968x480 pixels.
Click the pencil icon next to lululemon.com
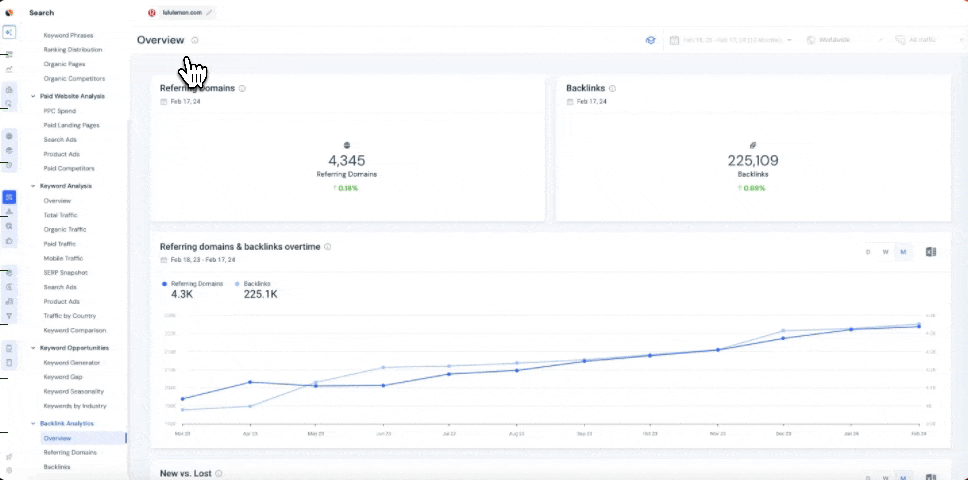209,13
